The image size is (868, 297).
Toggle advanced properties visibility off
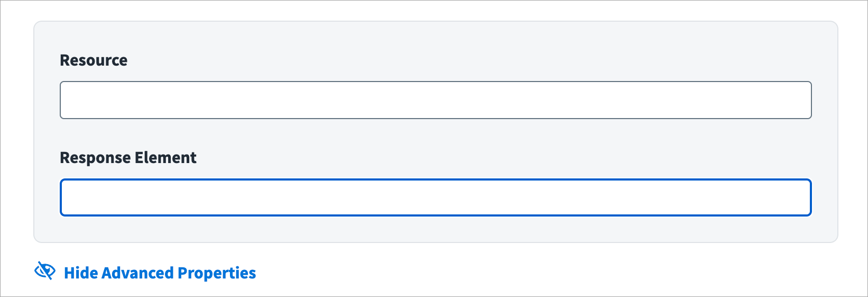pyautogui.click(x=160, y=273)
